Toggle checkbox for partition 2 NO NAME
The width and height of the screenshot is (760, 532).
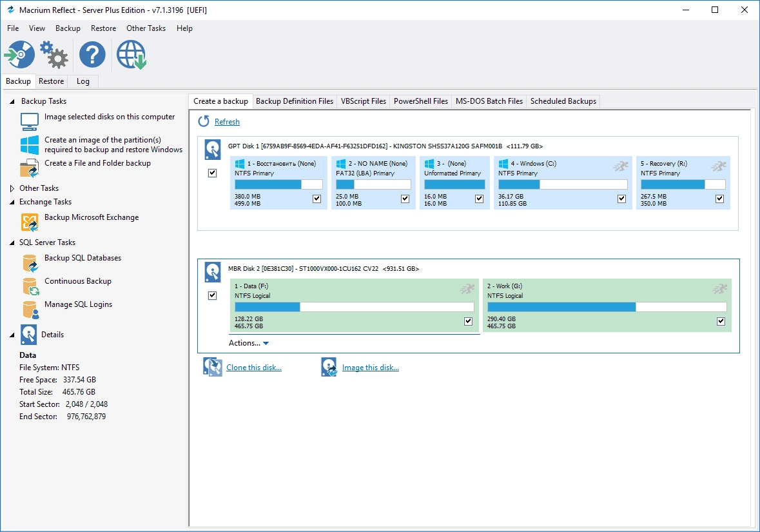[405, 199]
